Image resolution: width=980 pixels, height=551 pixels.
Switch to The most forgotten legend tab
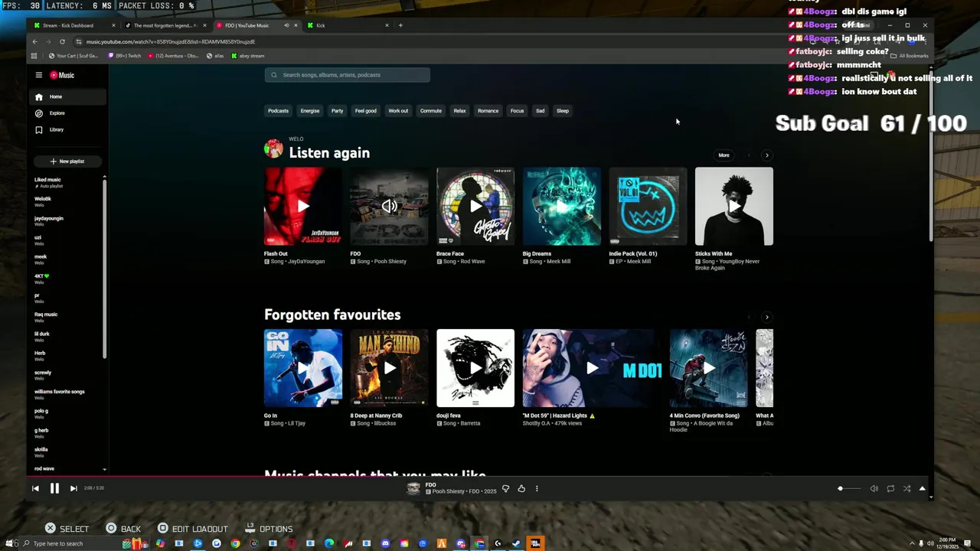[x=164, y=25]
